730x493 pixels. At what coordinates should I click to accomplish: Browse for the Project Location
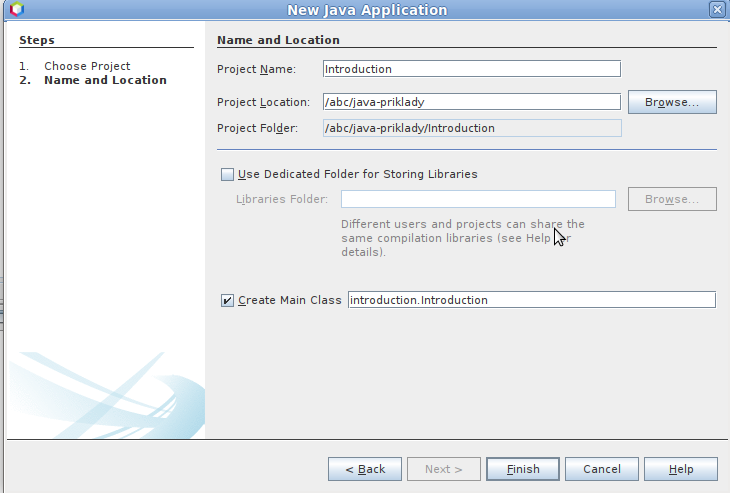tap(671, 102)
